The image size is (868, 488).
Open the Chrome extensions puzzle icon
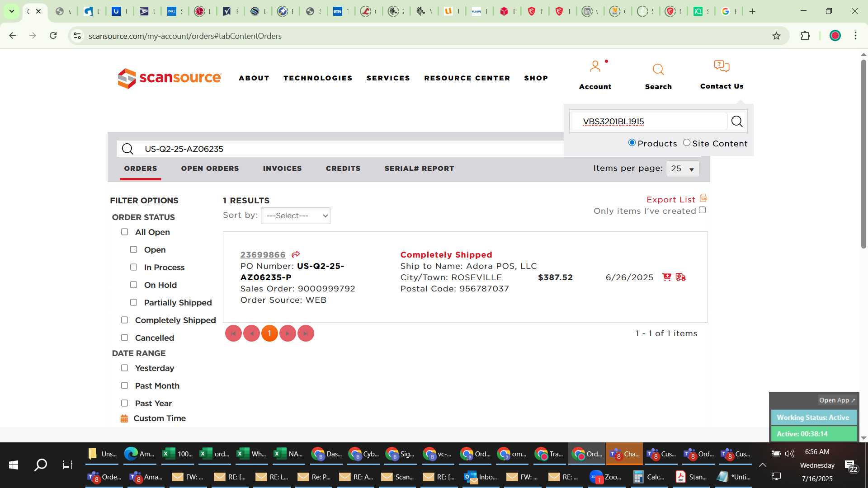(805, 36)
